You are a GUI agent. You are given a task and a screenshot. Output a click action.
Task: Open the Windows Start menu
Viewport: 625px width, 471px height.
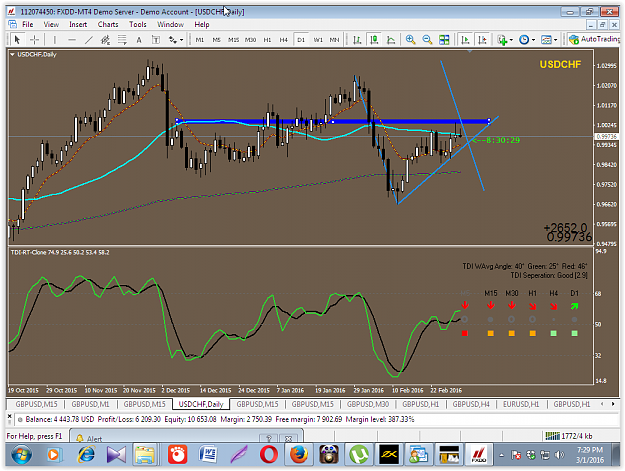pos(22,455)
